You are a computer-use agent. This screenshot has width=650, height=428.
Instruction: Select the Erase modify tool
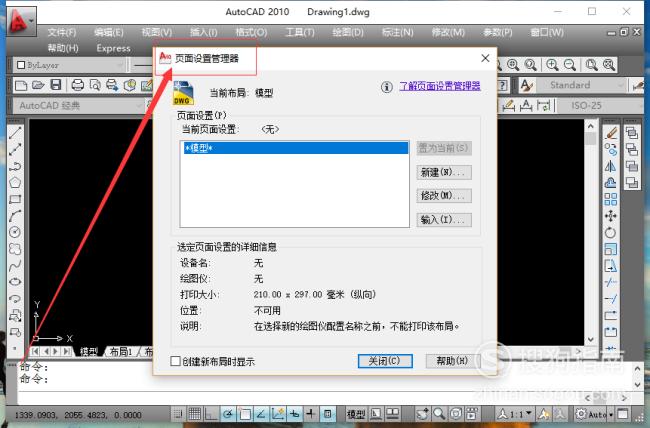[611, 133]
